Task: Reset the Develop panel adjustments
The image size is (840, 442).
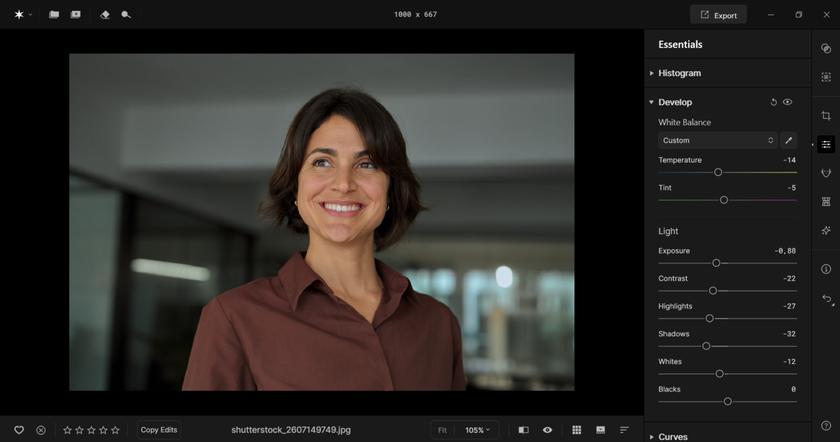Action: [773, 102]
